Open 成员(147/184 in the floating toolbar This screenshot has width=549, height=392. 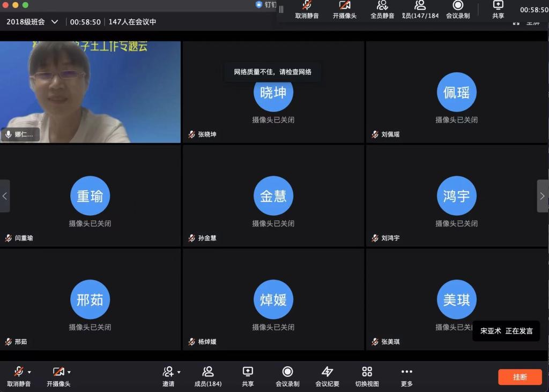[420, 6]
